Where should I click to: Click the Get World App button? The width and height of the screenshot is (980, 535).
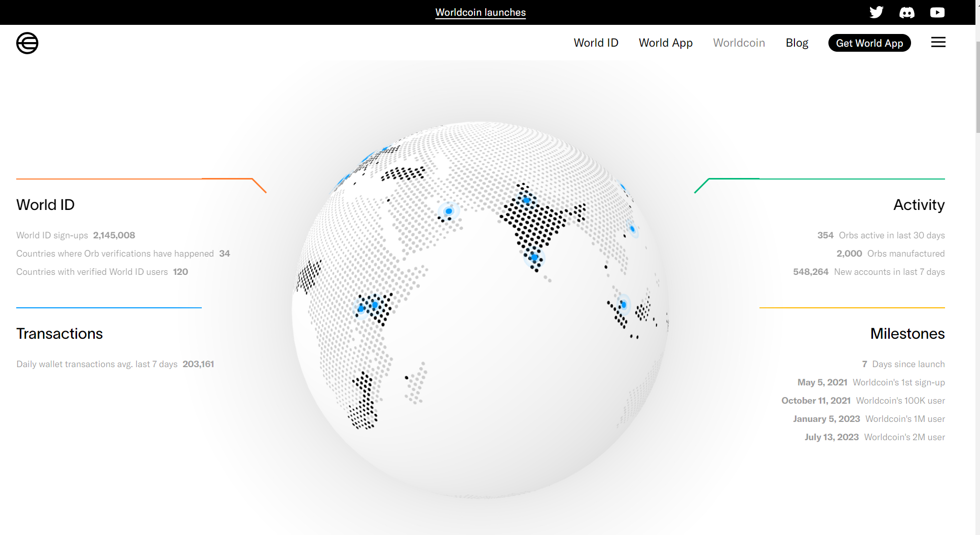pos(869,43)
